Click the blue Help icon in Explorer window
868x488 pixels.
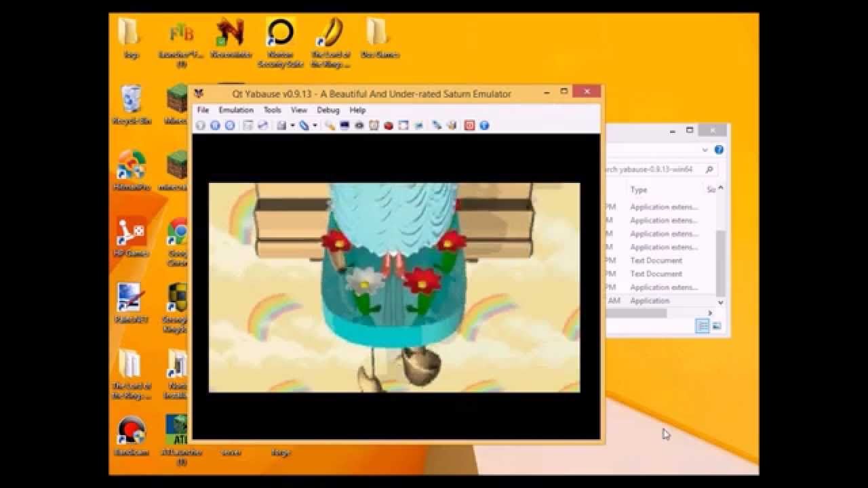coord(719,150)
